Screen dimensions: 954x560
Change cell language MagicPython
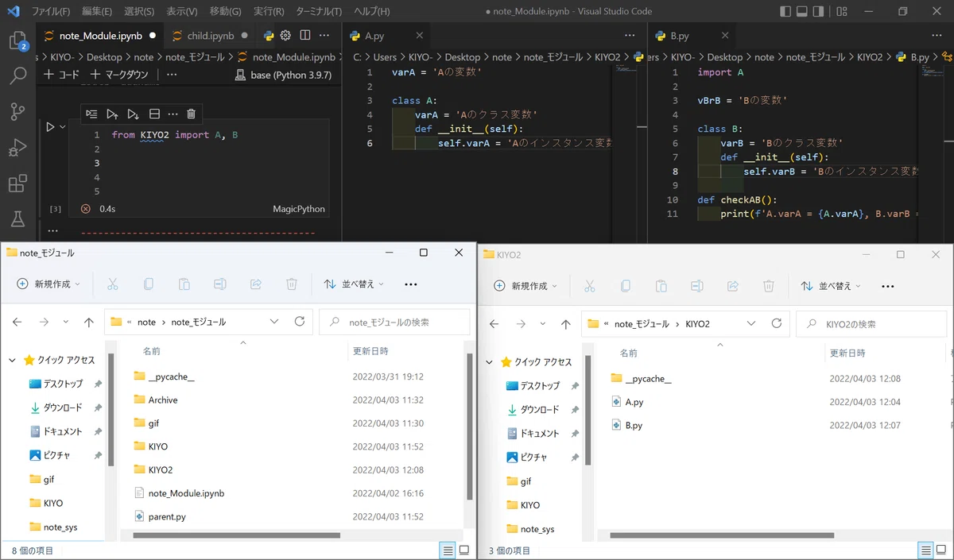[x=299, y=209]
